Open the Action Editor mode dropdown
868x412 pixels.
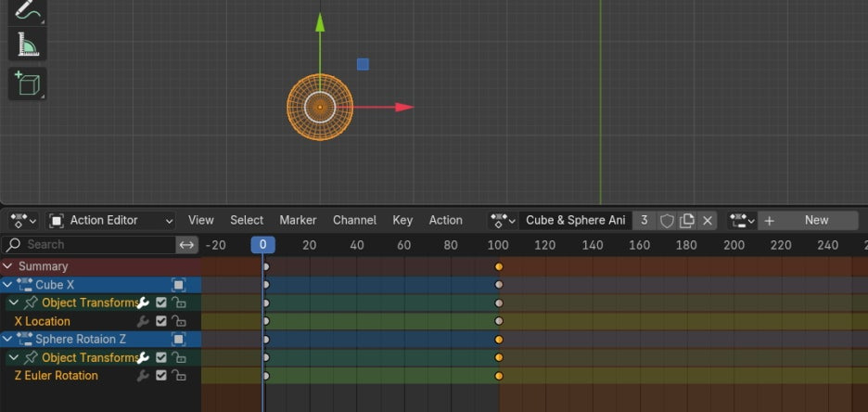click(110, 221)
